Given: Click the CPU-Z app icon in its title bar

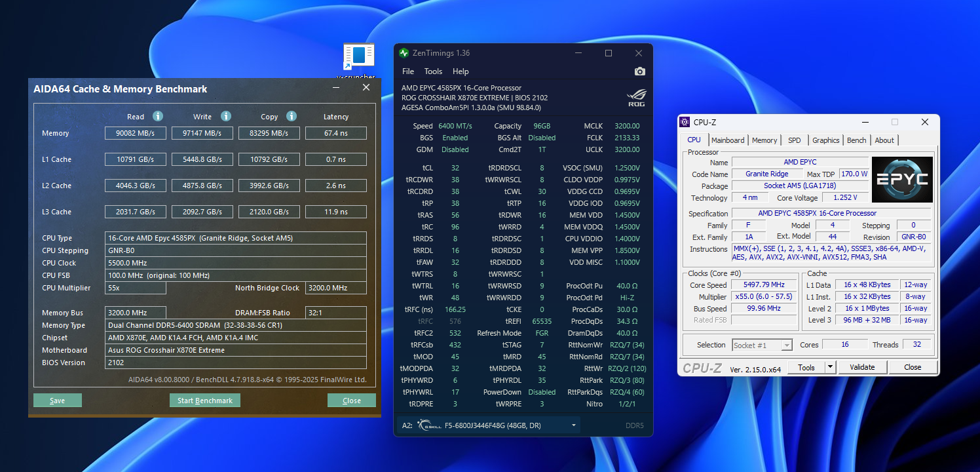Looking at the screenshot, I should 685,122.
